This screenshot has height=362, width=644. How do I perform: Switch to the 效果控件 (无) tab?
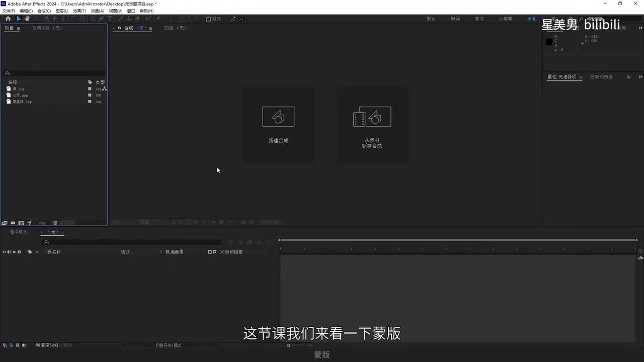coord(48,28)
